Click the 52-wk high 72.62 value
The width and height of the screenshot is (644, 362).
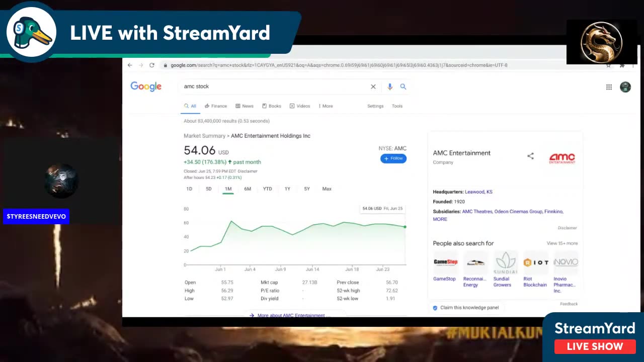tap(391, 291)
